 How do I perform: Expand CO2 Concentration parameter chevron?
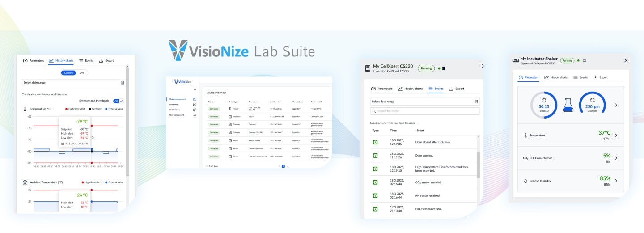coord(616,158)
